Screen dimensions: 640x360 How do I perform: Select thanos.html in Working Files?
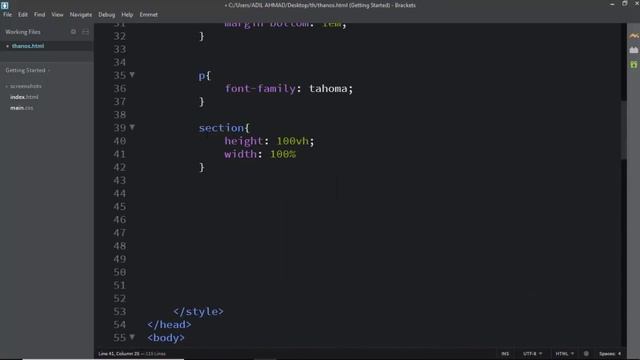28,46
